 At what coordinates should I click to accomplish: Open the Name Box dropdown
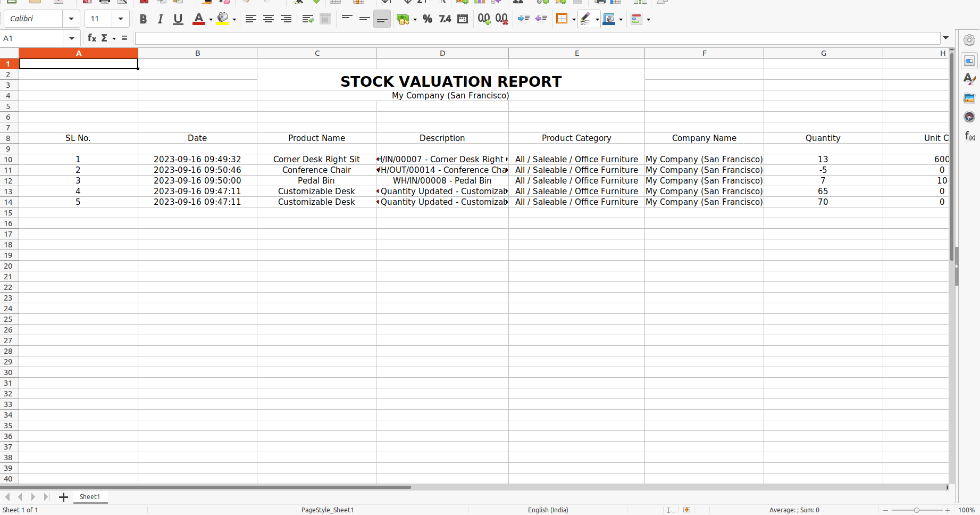click(x=71, y=38)
